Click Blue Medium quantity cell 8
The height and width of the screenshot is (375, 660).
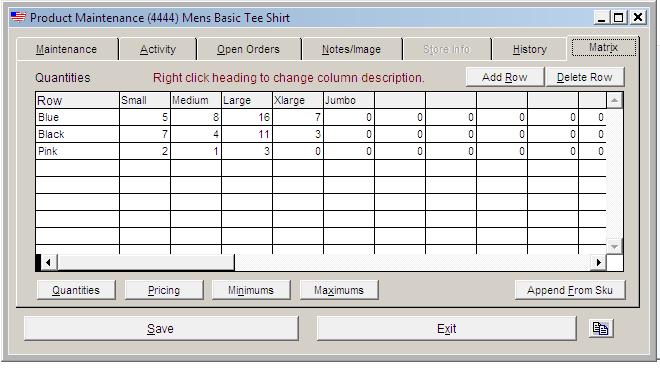[196, 117]
